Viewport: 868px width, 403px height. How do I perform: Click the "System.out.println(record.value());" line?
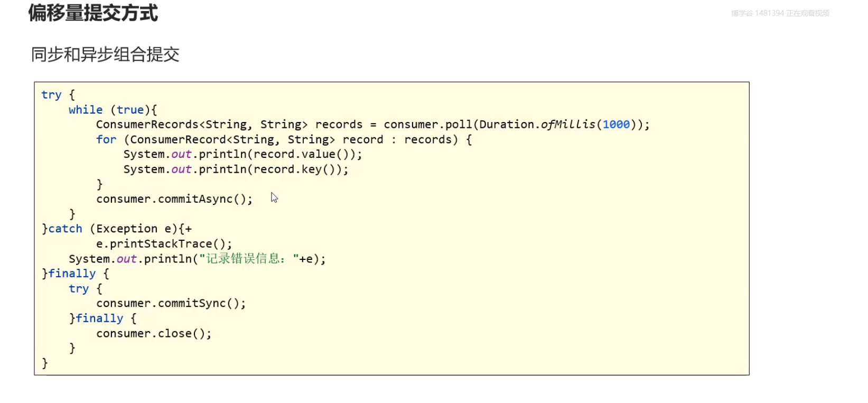(242, 154)
